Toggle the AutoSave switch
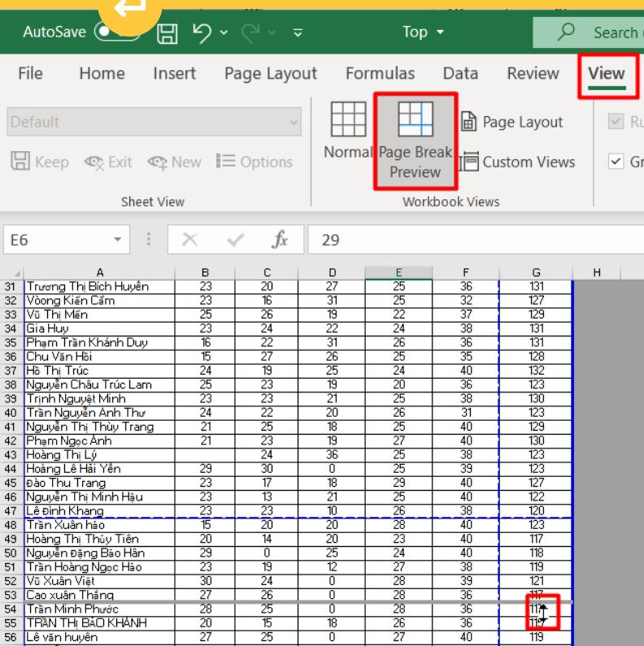Viewport: 644px width, 646px height. tap(115, 33)
